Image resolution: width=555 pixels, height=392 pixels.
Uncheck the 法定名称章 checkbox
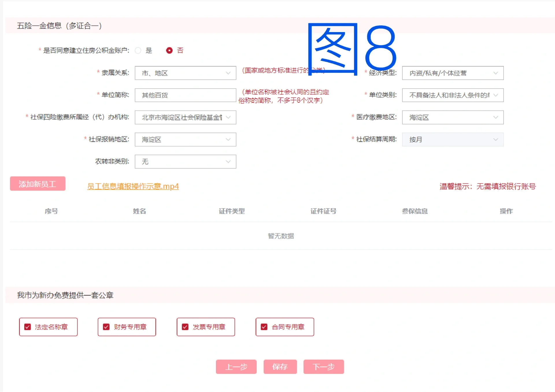pyautogui.click(x=28, y=327)
